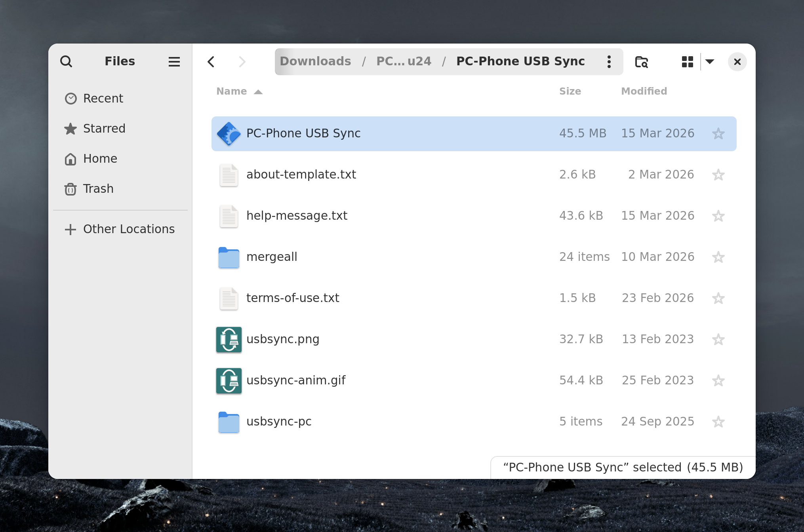The height and width of the screenshot is (532, 804).
Task: Sort by the Name column header
Action: [232, 91]
